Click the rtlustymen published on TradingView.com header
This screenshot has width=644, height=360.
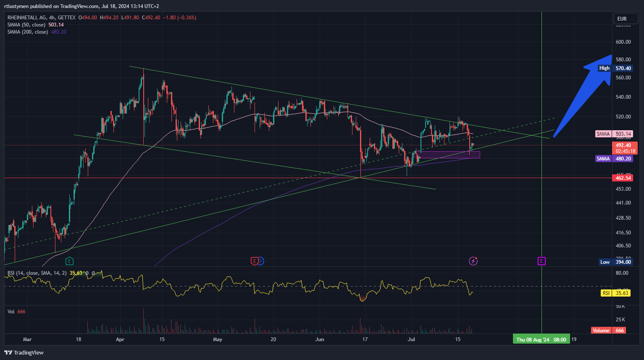[81, 6]
